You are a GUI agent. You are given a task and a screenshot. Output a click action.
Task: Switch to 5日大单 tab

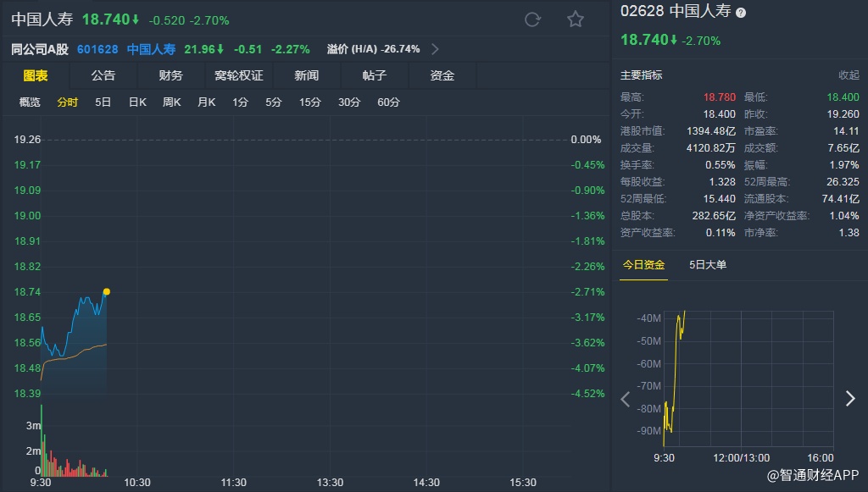click(708, 265)
